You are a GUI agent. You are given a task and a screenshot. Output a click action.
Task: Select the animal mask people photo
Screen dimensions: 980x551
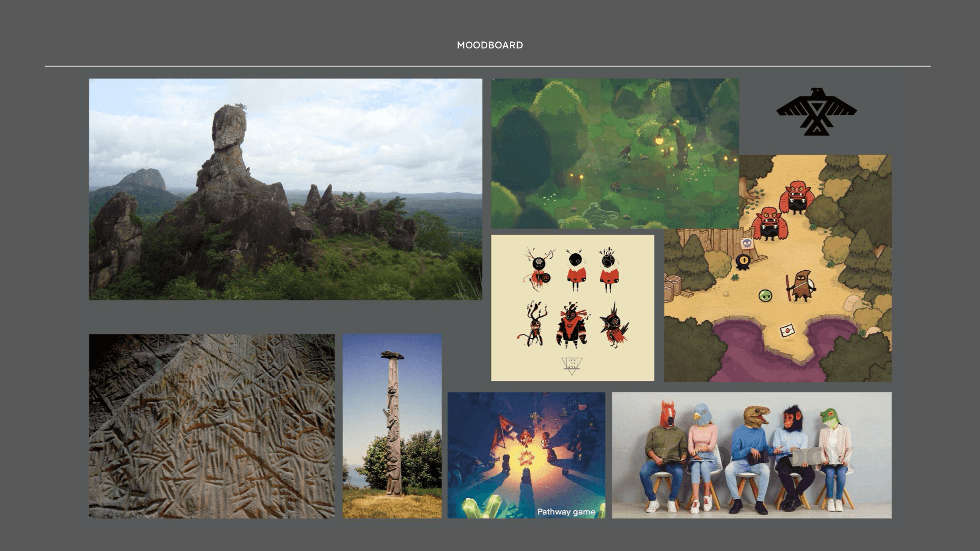point(751,455)
